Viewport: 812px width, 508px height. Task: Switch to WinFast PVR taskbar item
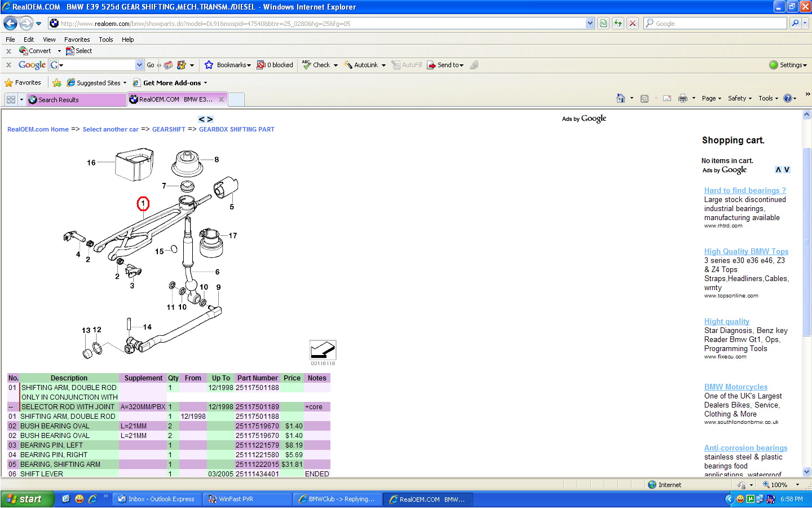pos(247,499)
